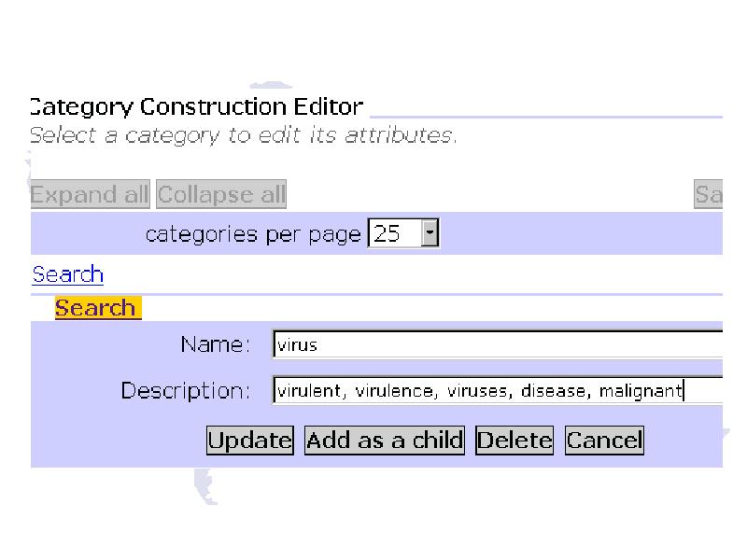Screen dimensions: 747x560
Task: Click the Add as a child button
Action: 385,441
